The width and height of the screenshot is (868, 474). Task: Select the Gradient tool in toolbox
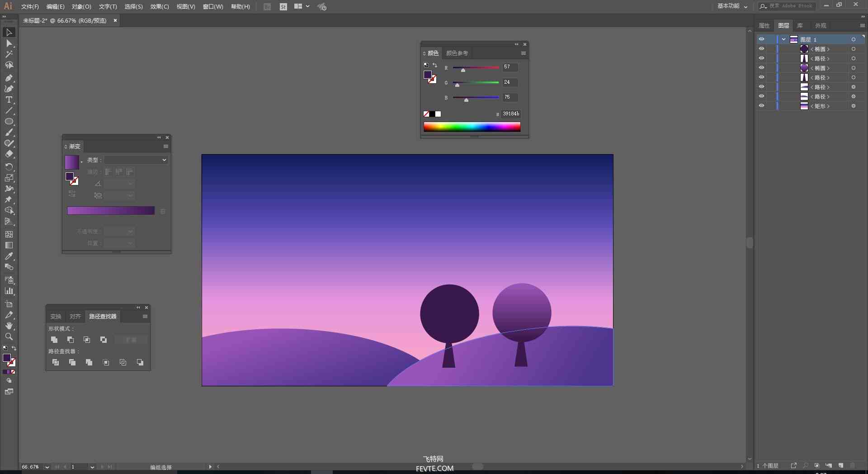tap(9, 245)
